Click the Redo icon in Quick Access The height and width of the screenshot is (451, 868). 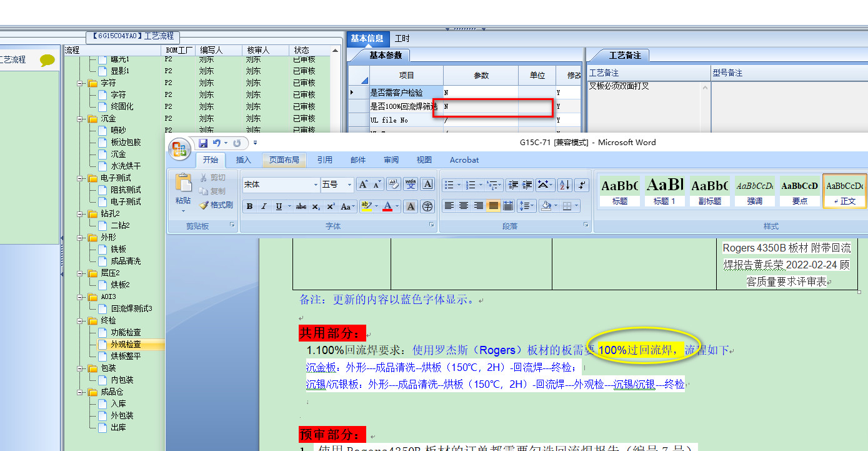click(x=237, y=143)
